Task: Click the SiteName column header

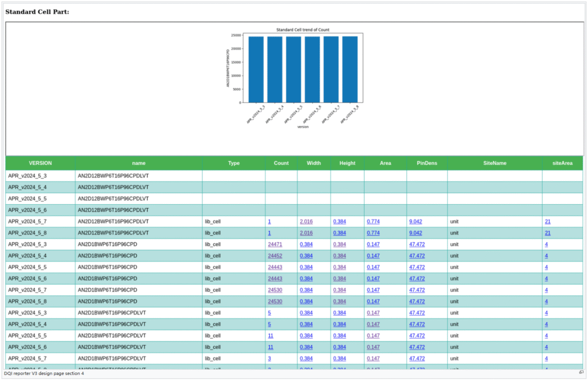Action: coord(494,163)
